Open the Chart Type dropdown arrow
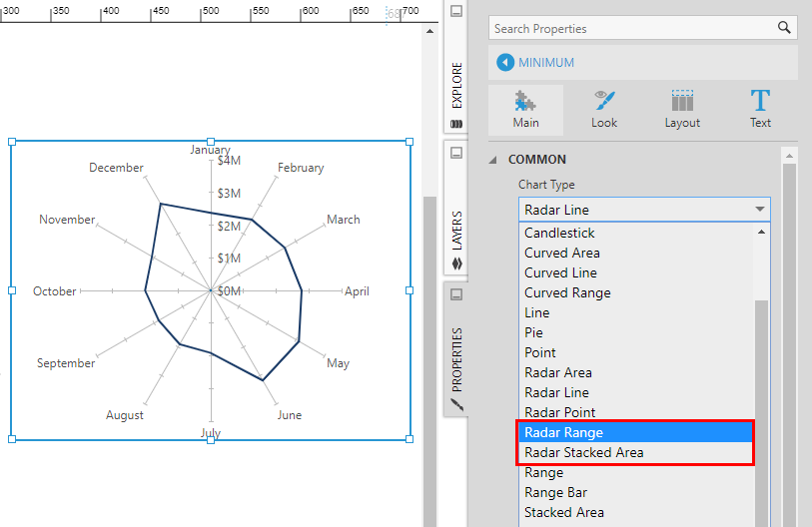Viewport: 812px width, 527px height. (760, 210)
